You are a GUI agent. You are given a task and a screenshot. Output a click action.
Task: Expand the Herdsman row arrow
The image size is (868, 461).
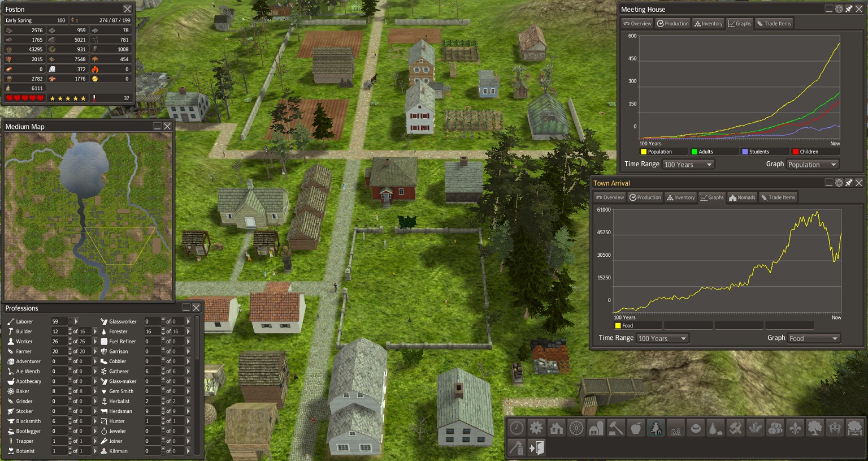188,411
